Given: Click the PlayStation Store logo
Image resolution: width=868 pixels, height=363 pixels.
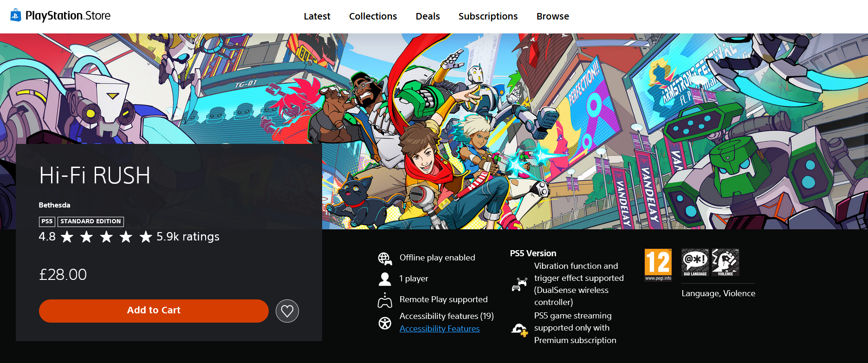Looking at the screenshot, I should 61,16.
